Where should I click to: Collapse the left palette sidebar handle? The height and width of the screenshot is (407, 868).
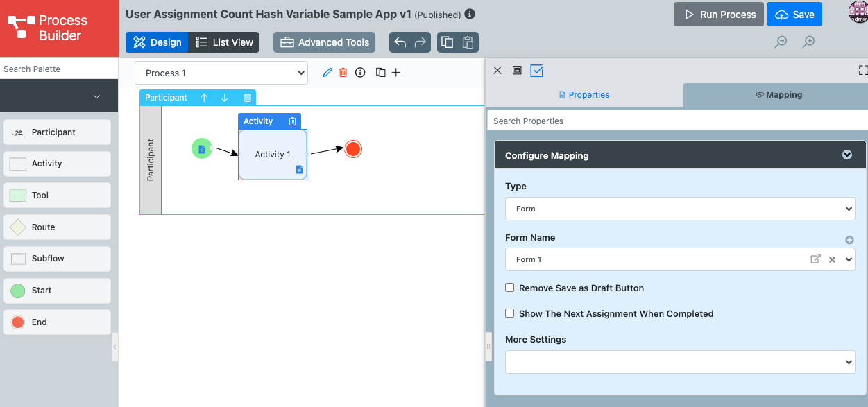[114, 346]
